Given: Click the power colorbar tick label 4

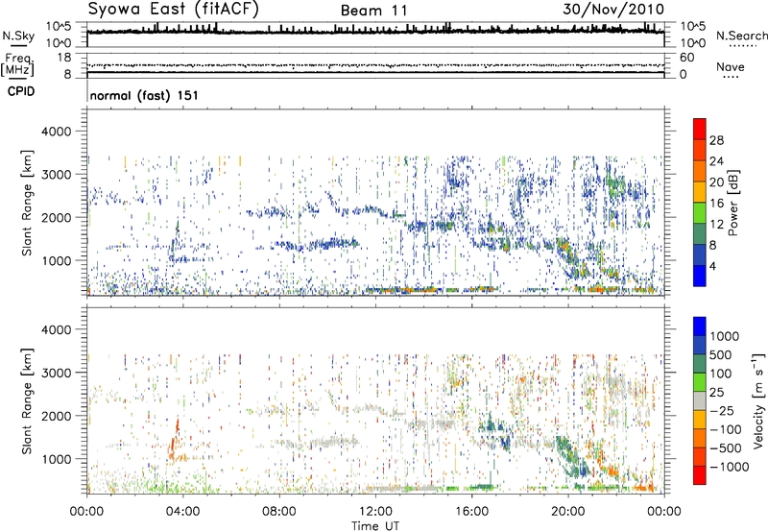Looking at the screenshot, I should [x=712, y=266].
